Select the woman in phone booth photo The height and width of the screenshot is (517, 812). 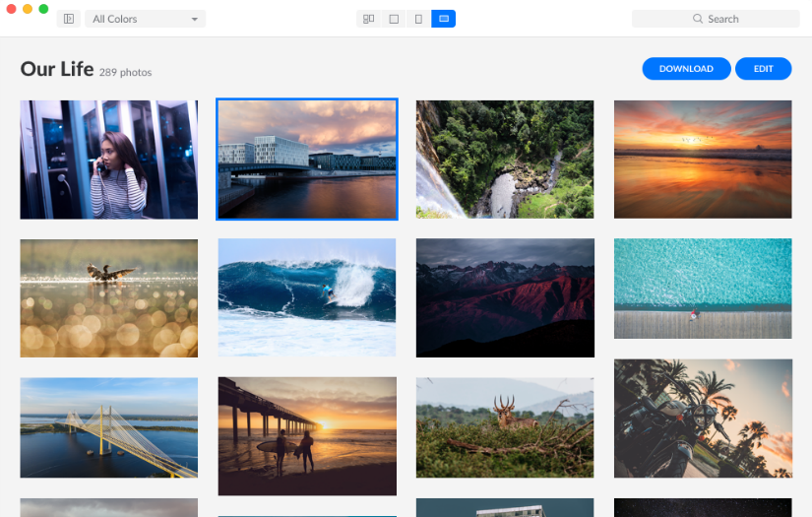[x=108, y=160]
